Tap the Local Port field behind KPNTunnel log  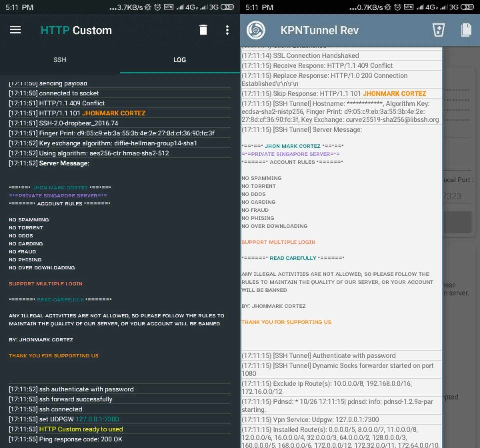[457, 196]
